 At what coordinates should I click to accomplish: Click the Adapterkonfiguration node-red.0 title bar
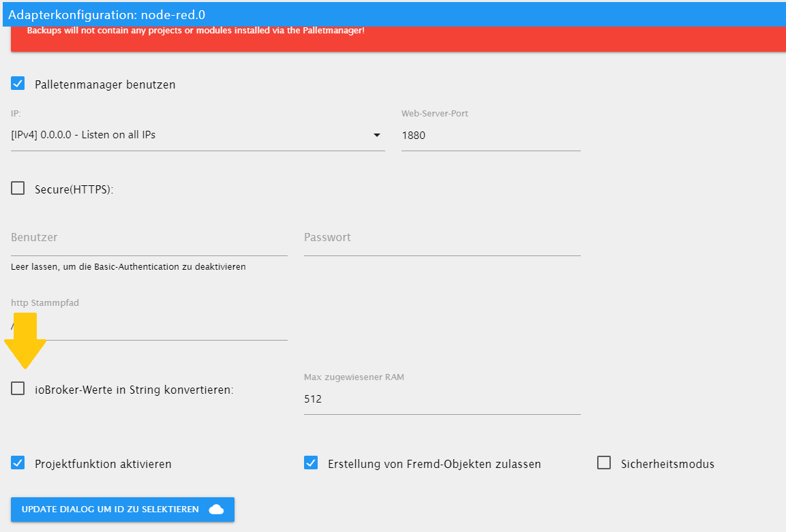[x=393, y=14]
